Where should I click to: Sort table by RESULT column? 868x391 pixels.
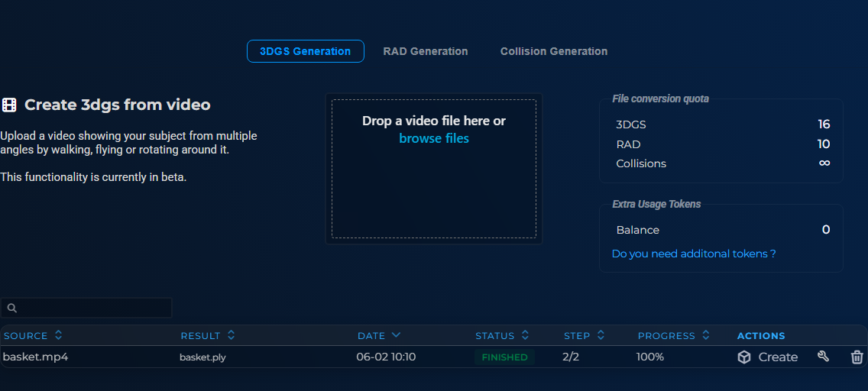pos(208,336)
